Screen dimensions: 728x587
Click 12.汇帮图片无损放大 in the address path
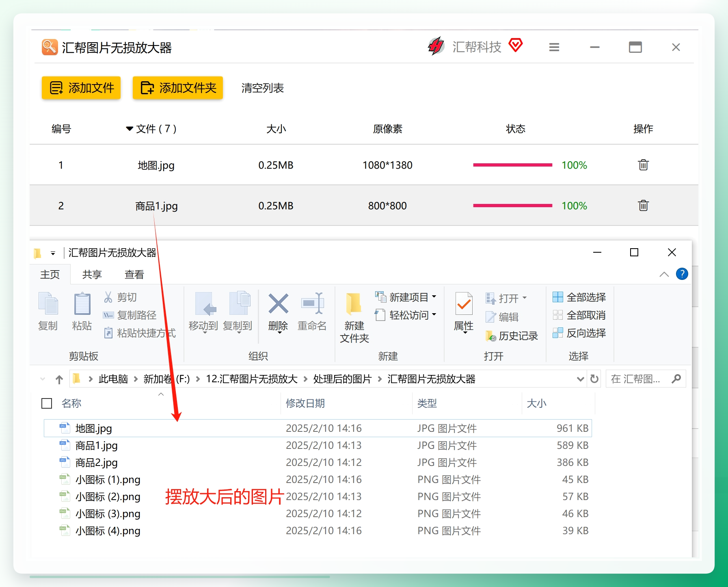tap(252, 379)
